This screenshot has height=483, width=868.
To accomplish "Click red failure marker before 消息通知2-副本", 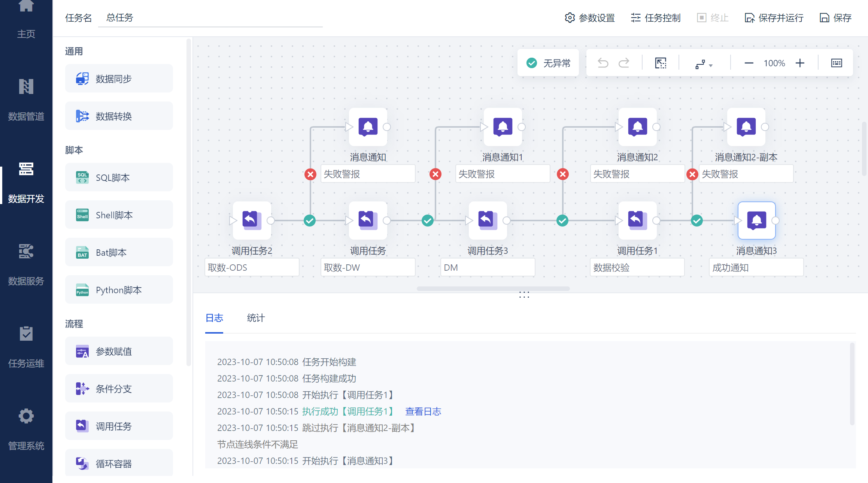I will [692, 174].
